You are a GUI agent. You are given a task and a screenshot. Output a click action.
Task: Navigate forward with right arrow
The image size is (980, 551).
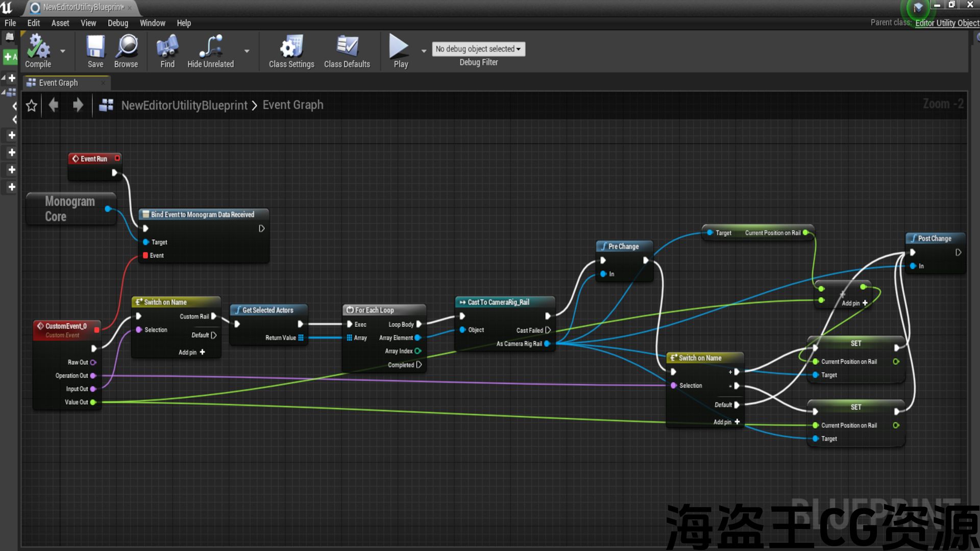click(78, 106)
